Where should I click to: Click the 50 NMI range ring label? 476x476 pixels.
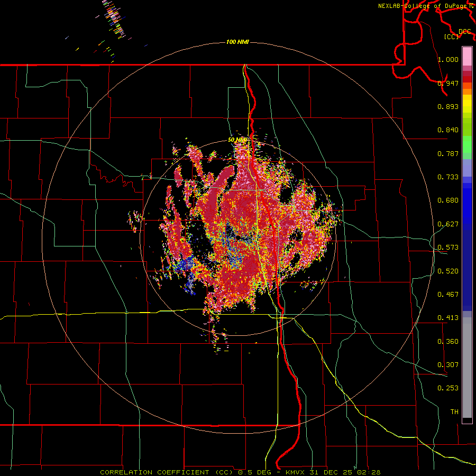[x=237, y=140]
